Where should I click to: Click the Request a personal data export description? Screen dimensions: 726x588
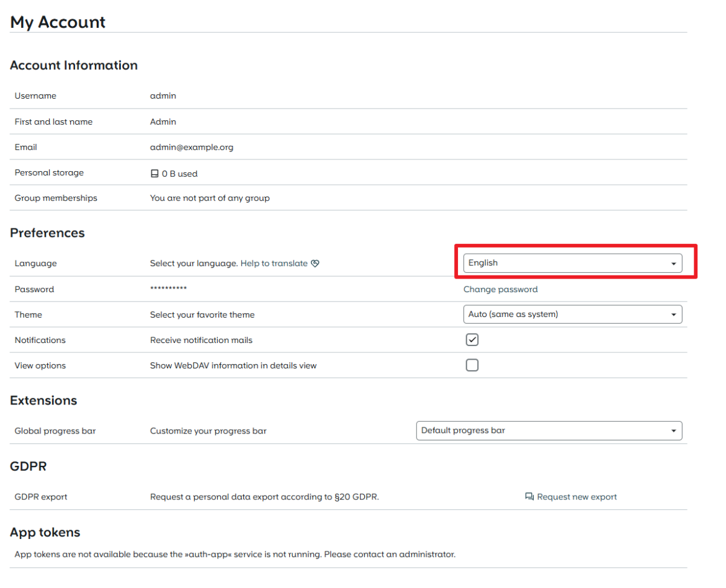pyautogui.click(x=264, y=497)
